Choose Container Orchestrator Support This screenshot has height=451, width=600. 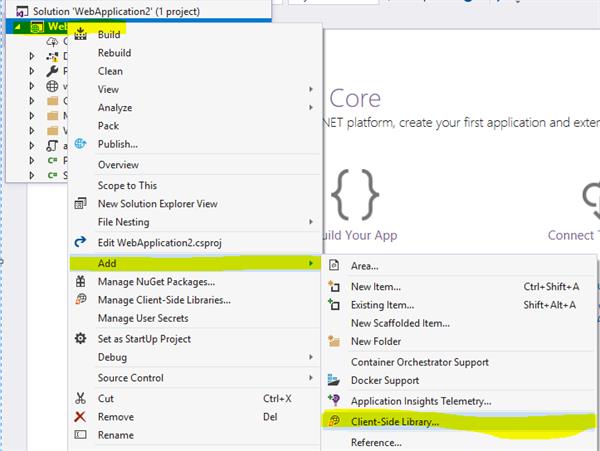tap(419, 362)
